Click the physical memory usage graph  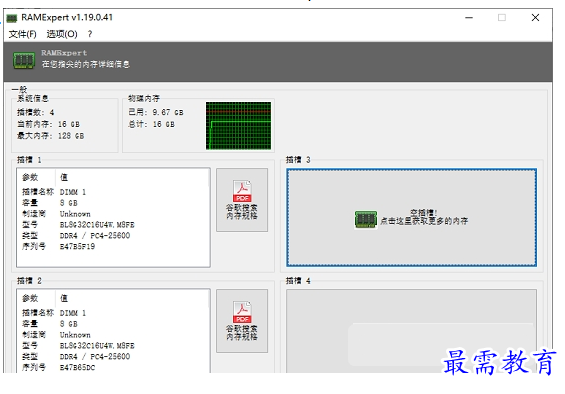tap(238, 126)
